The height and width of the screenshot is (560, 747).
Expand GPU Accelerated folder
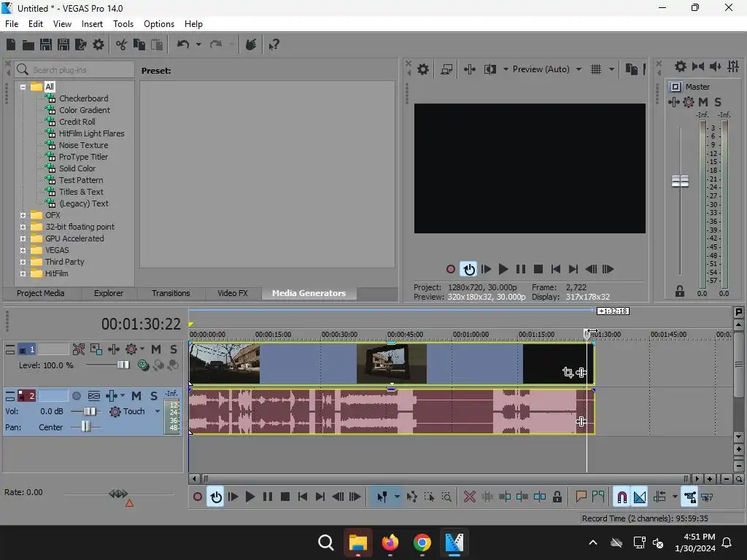click(x=23, y=238)
